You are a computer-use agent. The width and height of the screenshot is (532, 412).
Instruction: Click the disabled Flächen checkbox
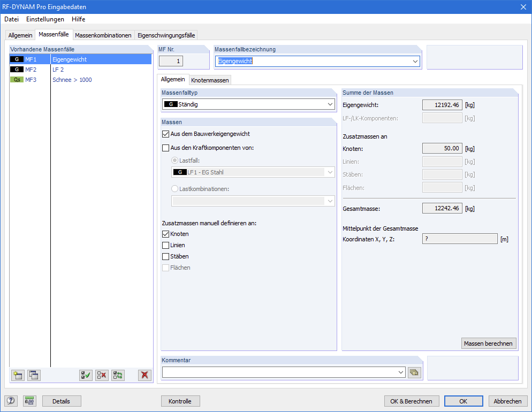click(165, 268)
